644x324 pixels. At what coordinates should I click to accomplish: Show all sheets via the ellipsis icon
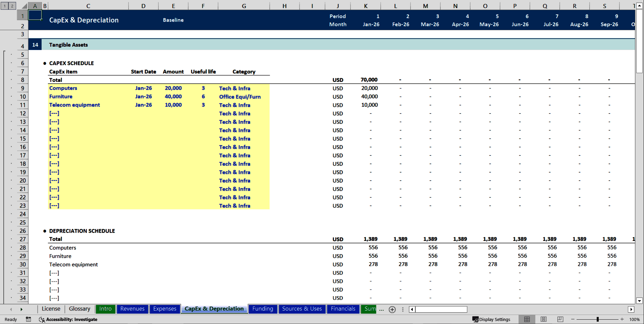[x=381, y=310]
